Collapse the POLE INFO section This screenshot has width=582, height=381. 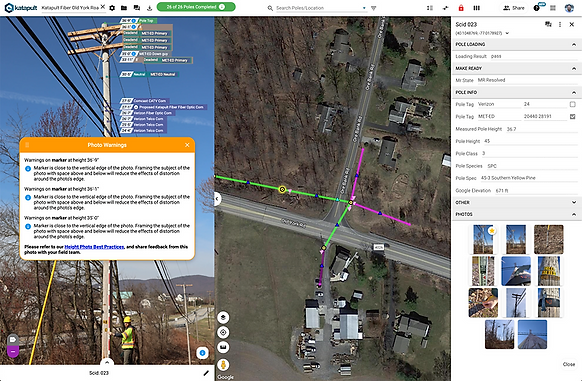[574, 92]
